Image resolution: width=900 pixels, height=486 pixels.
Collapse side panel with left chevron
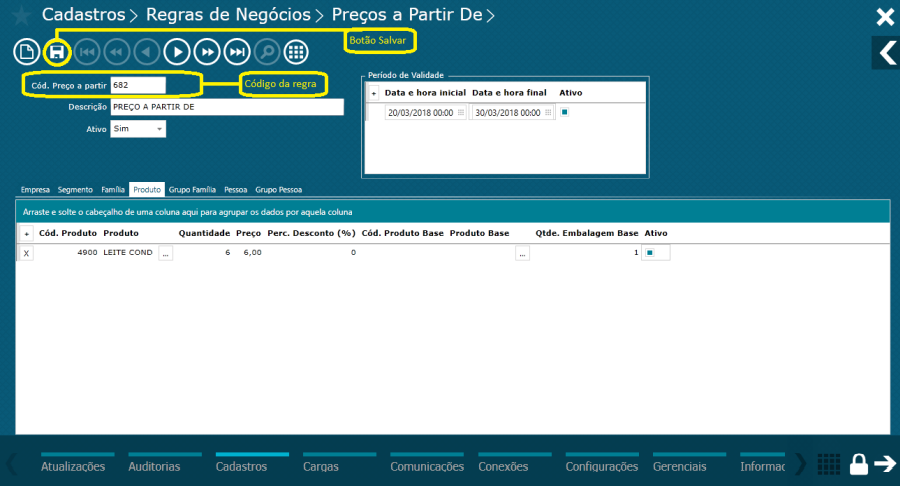(x=886, y=53)
